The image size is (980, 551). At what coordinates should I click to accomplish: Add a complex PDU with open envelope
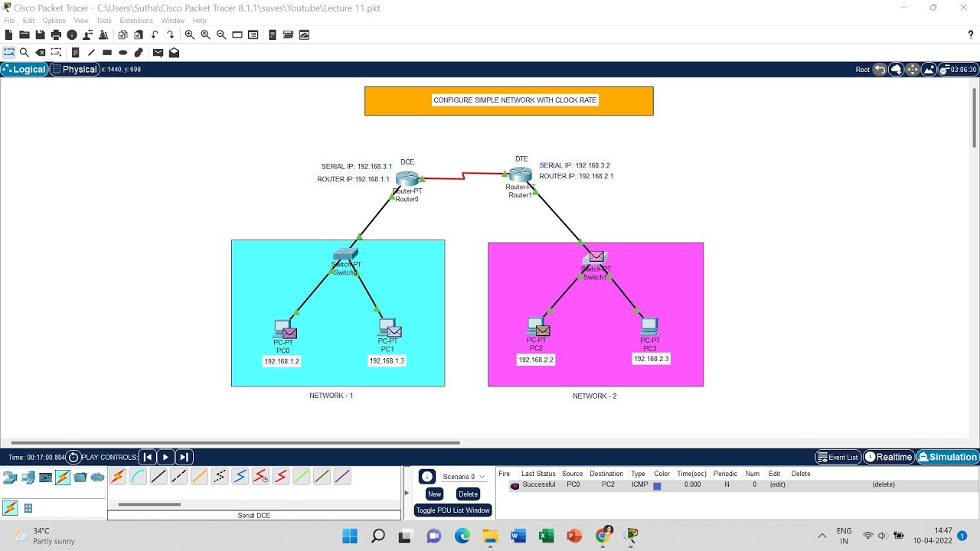[x=174, y=53]
